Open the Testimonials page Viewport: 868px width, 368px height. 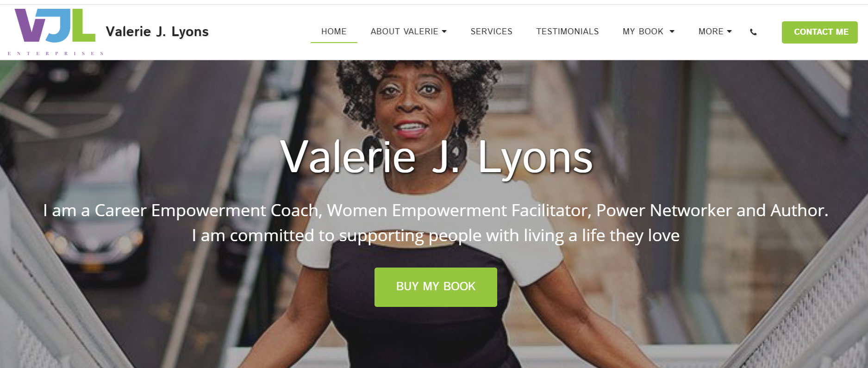[568, 31]
